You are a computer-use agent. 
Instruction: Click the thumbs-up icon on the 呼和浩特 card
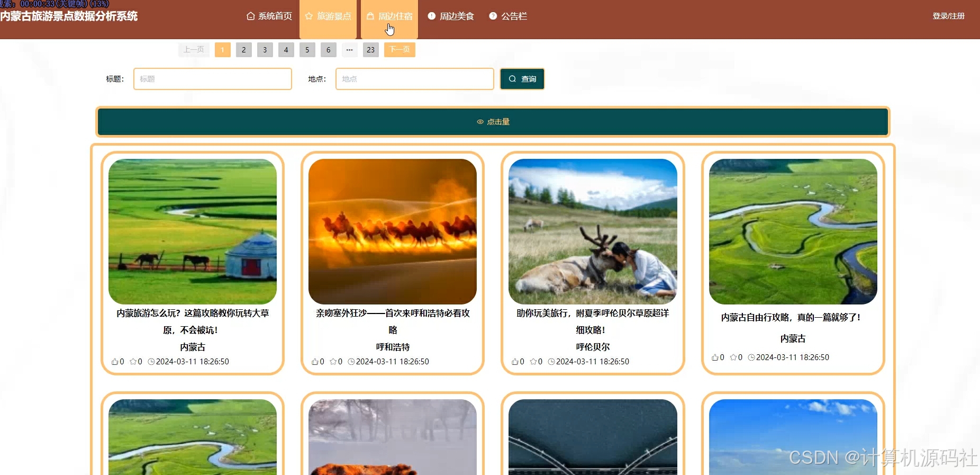click(315, 362)
